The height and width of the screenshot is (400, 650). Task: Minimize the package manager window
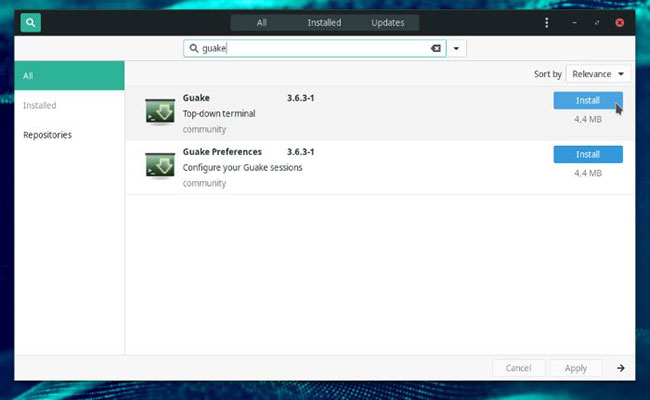tap(574, 23)
